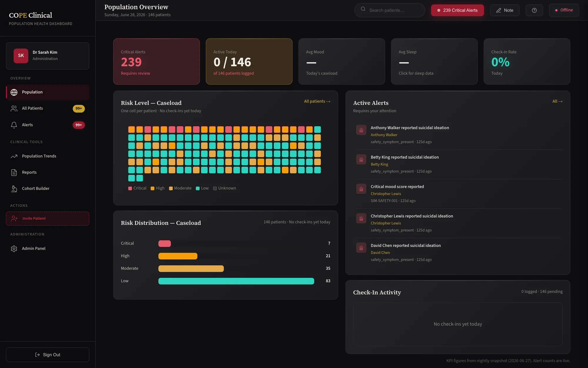Click Dr Sarah Kim profile card
This screenshot has width=588, height=368.
pos(47,56)
